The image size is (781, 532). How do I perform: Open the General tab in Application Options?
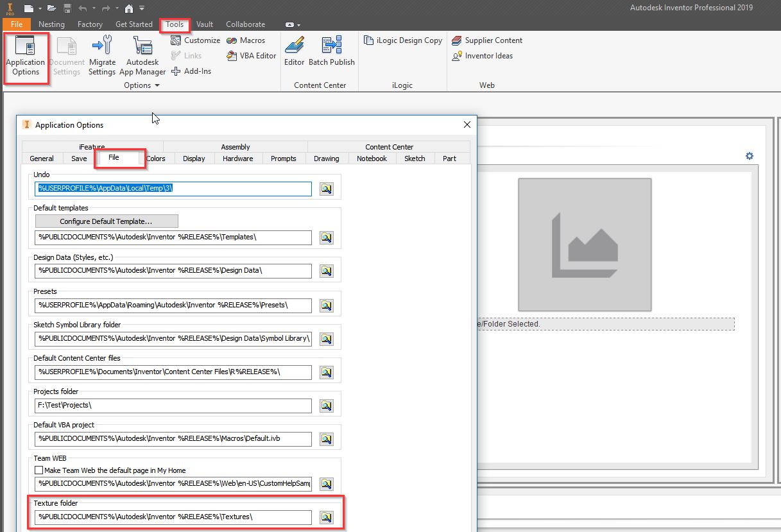click(x=42, y=159)
